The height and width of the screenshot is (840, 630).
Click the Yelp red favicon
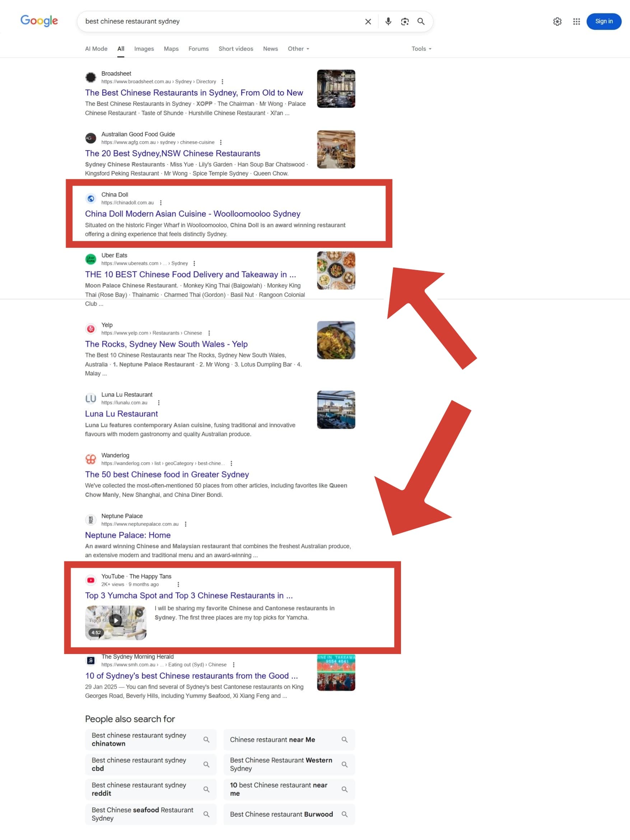point(91,329)
